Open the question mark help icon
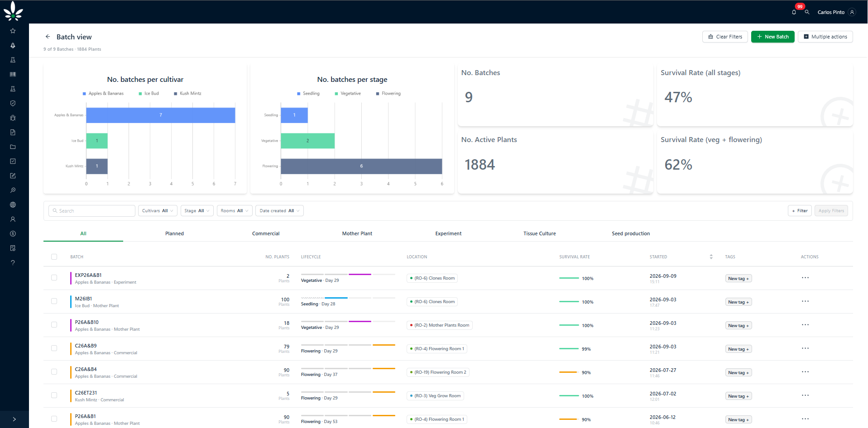 pos(13,262)
